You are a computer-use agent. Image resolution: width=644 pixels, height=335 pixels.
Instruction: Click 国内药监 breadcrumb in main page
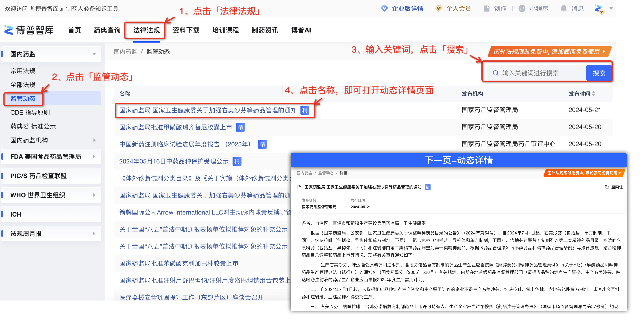tap(125, 52)
